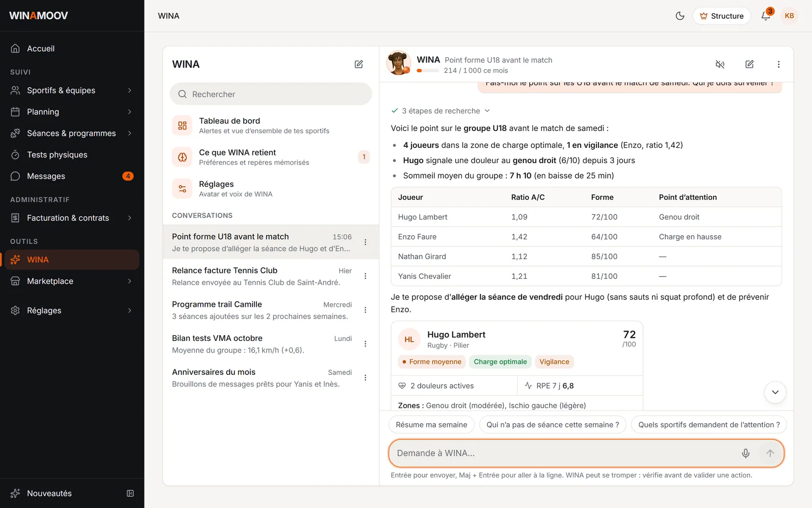
Task: Open options for Relance facture Tennis Club
Action: pyautogui.click(x=365, y=276)
